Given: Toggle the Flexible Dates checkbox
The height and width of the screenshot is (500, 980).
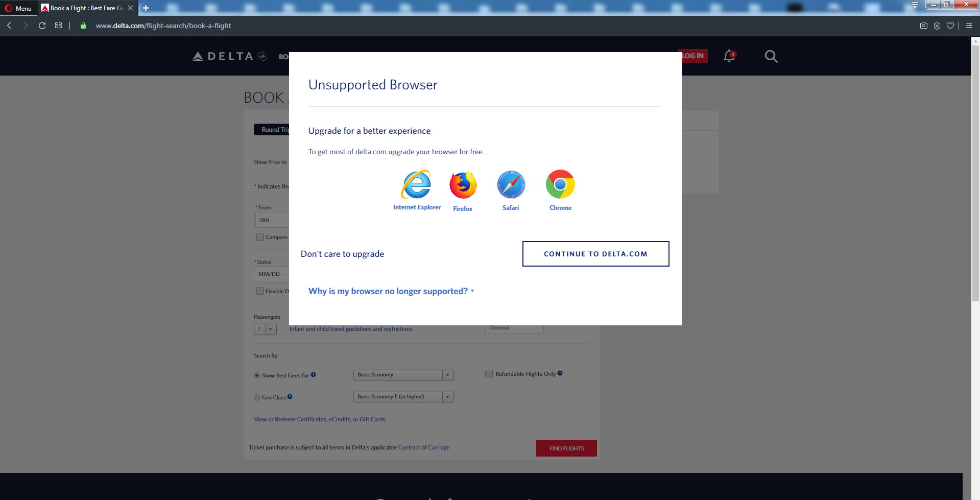Looking at the screenshot, I should 260,291.
